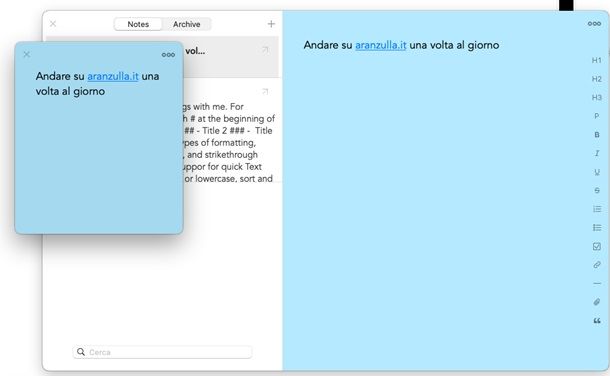Open aranzulla.it link in floating note
The width and height of the screenshot is (610, 376).
coord(113,76)
